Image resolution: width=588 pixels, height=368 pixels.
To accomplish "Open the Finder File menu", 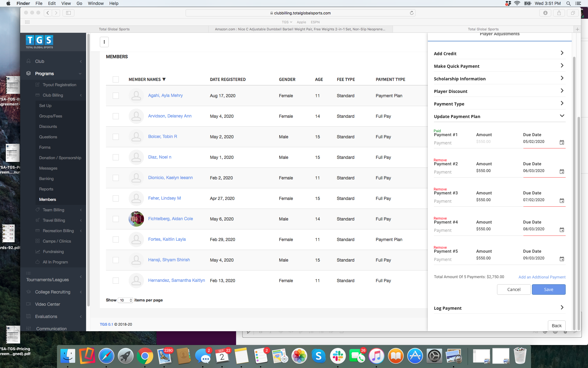I will (x=39, y=3).
